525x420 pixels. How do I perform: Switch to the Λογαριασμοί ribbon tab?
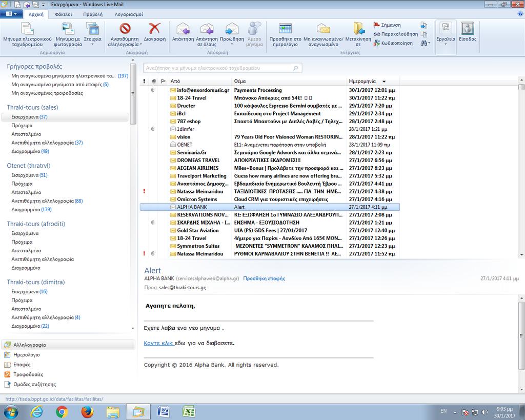click(129, 14)
